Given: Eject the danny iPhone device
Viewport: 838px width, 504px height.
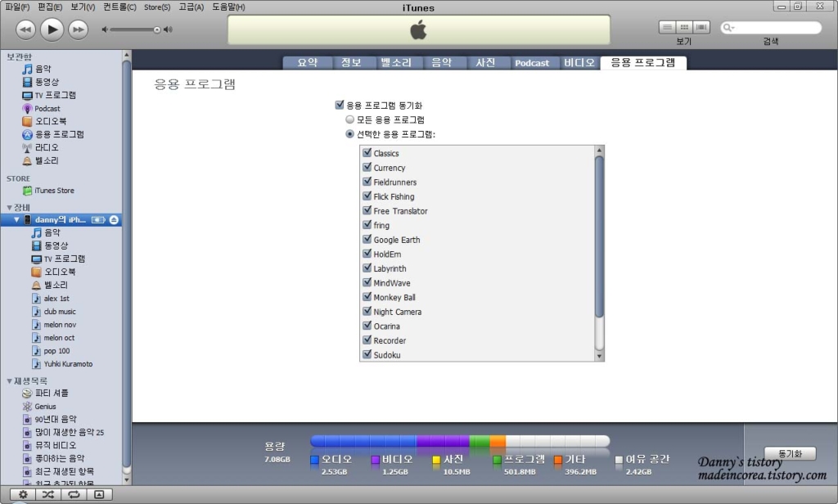Looking at the screenshot, I should pyautogui.click(x=114, y=219).
